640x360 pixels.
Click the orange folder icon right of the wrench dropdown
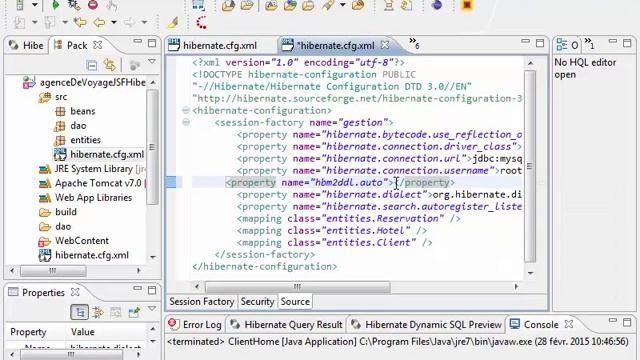click(358, 5)
